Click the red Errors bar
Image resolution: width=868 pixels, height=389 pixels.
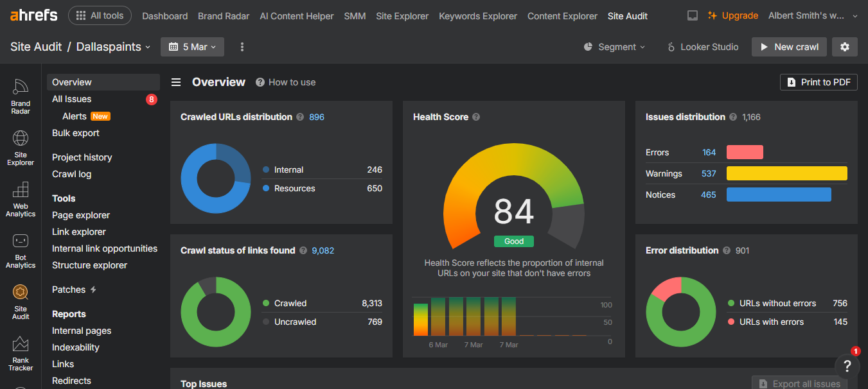click(745, 152)
